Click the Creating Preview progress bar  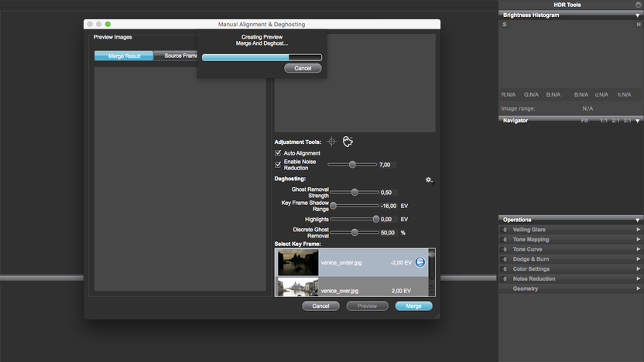click(x=262, y=57)
